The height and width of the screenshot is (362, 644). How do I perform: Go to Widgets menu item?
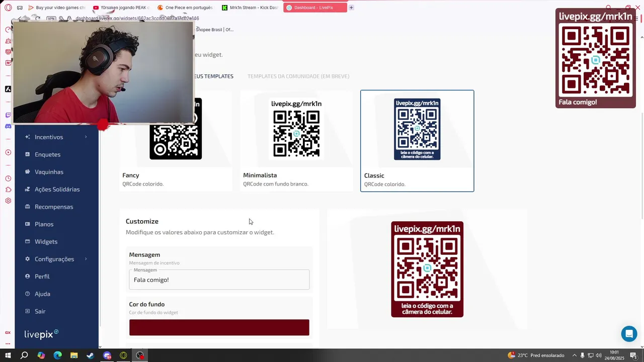tap(46, 241)
